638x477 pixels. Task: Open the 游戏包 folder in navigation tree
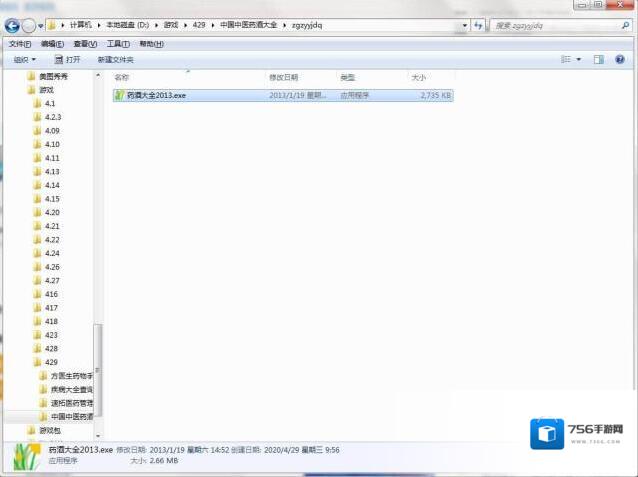50,429
